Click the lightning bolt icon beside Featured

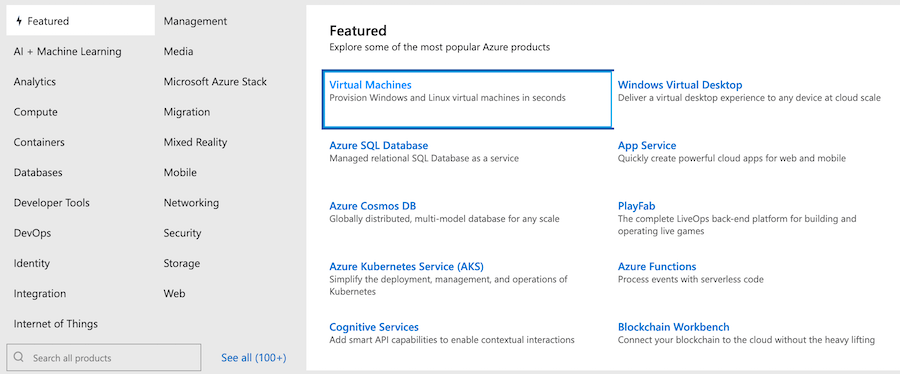tap(20, 21)
